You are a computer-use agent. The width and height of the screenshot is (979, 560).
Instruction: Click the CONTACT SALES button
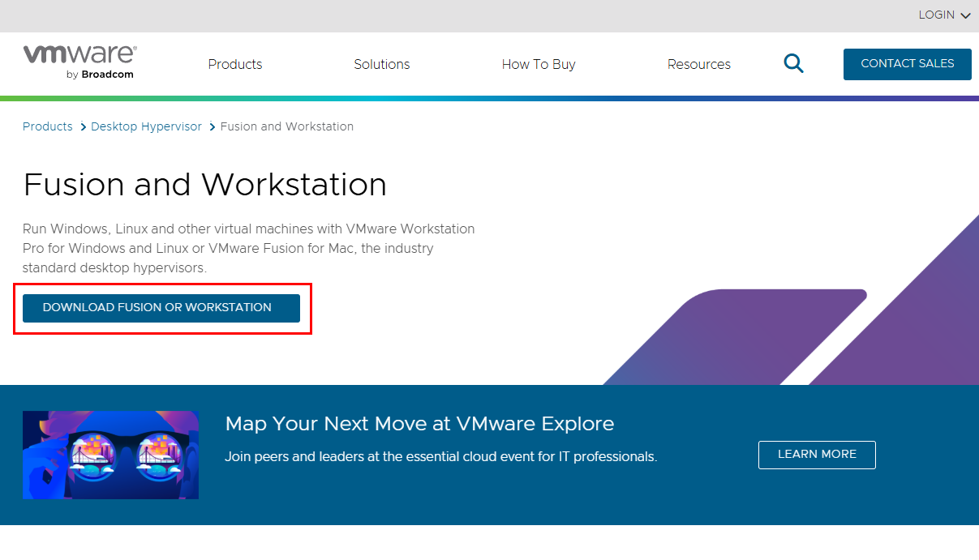point(908,64)
